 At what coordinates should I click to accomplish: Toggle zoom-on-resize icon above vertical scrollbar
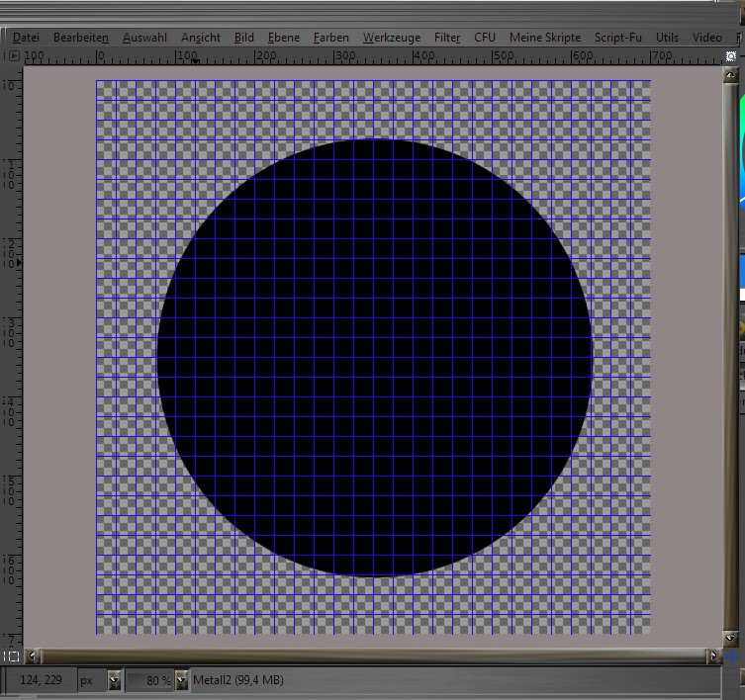(731, 58)
